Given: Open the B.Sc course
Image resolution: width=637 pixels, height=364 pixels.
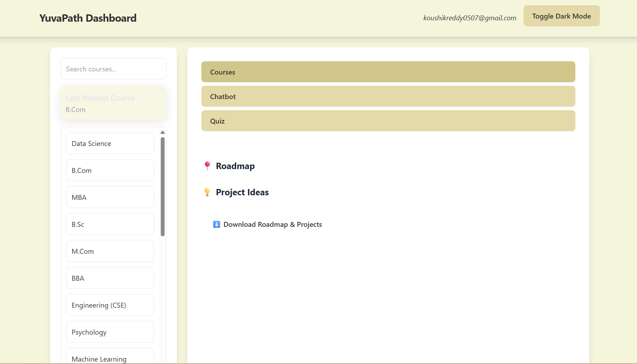Looking at the screenshot, I should 110,224.
